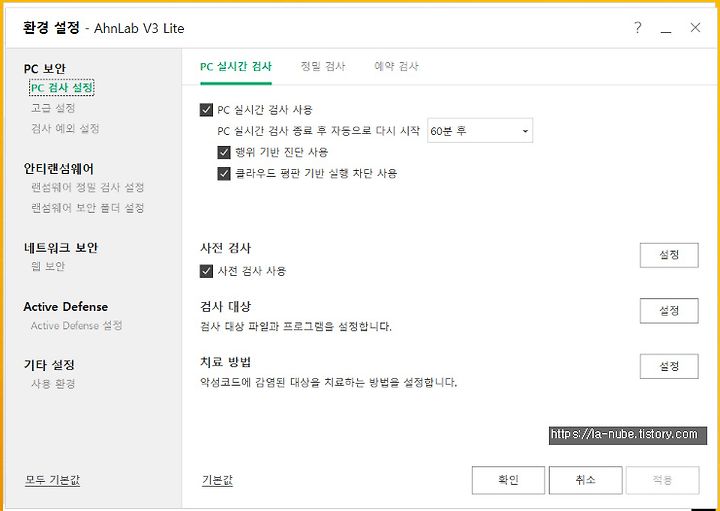Image resolution: width=720 pixels, height=511 pixels.
Task: Open the 60분 후 restart dropdown
Action: (480, 131)
